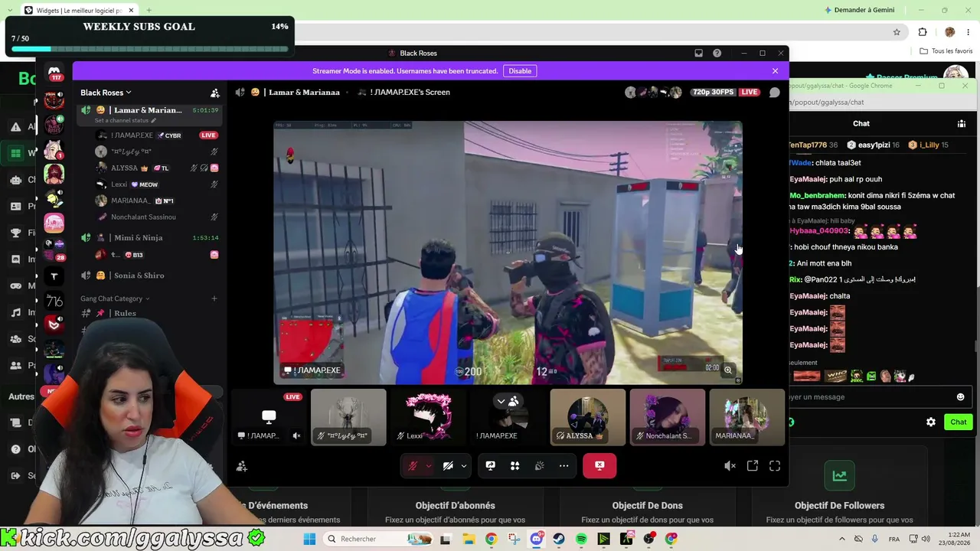Send message with green Chat button
This screenshot has width=980, height=551.
coord(959,422)
